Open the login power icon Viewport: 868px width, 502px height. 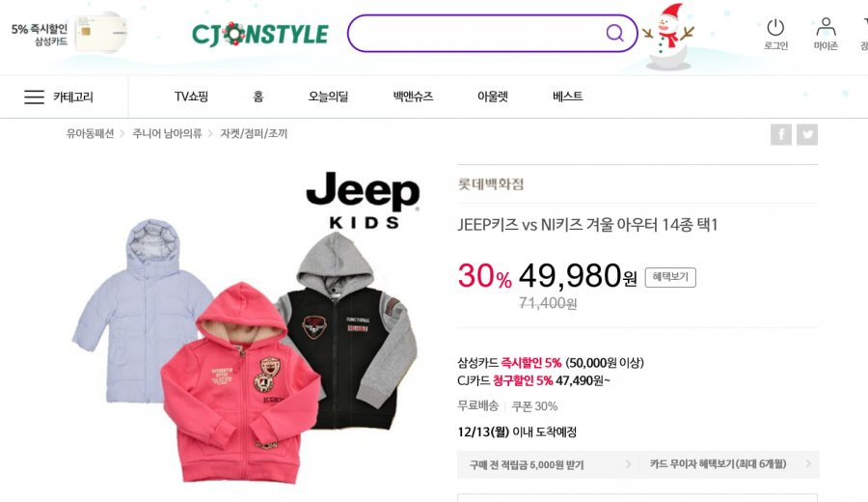click(775, 27)
